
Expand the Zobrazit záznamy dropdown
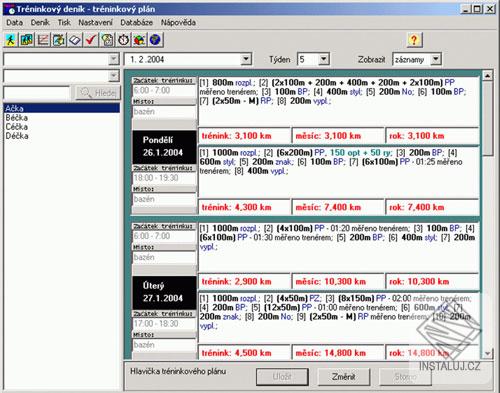[435, 59]
